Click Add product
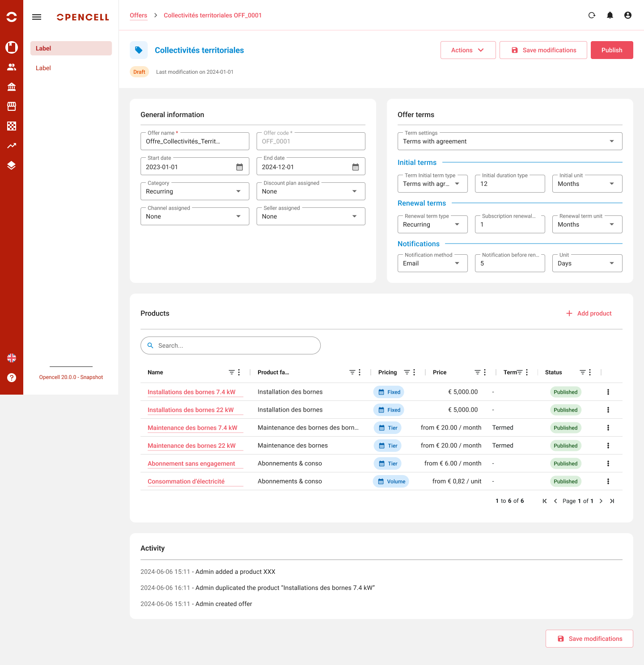 tap(589, 313)
